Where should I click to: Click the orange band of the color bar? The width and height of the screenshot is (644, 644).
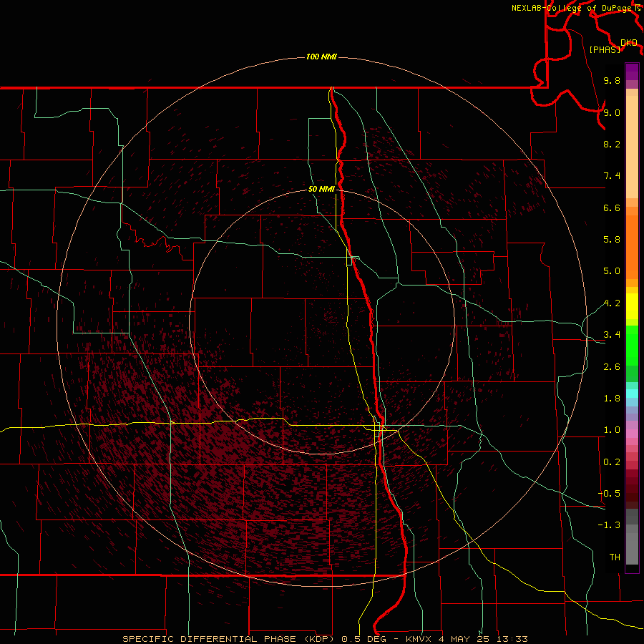tap(632, 247)
